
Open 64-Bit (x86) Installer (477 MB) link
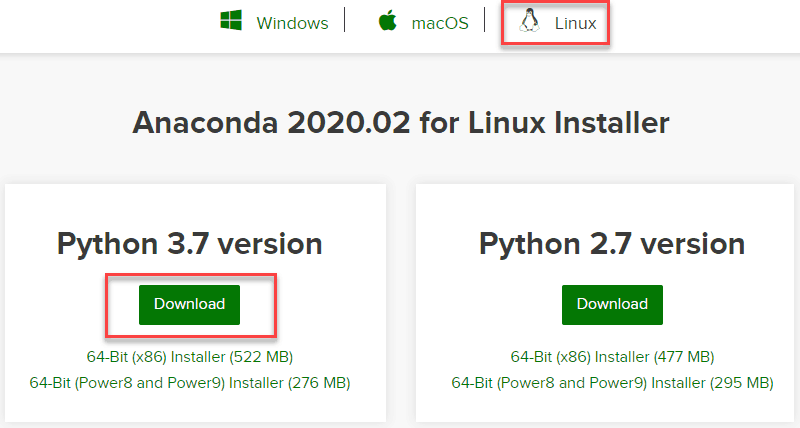(x=612, y=357)
